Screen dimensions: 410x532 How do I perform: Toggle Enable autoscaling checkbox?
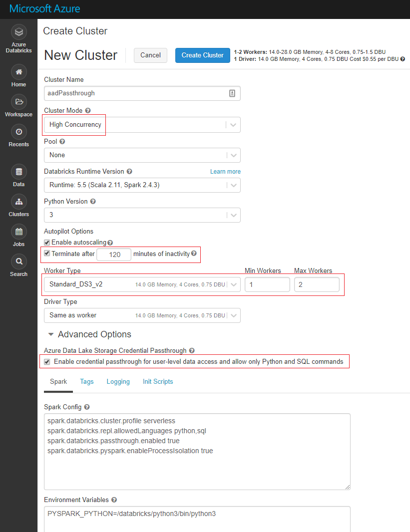[47, 242]
